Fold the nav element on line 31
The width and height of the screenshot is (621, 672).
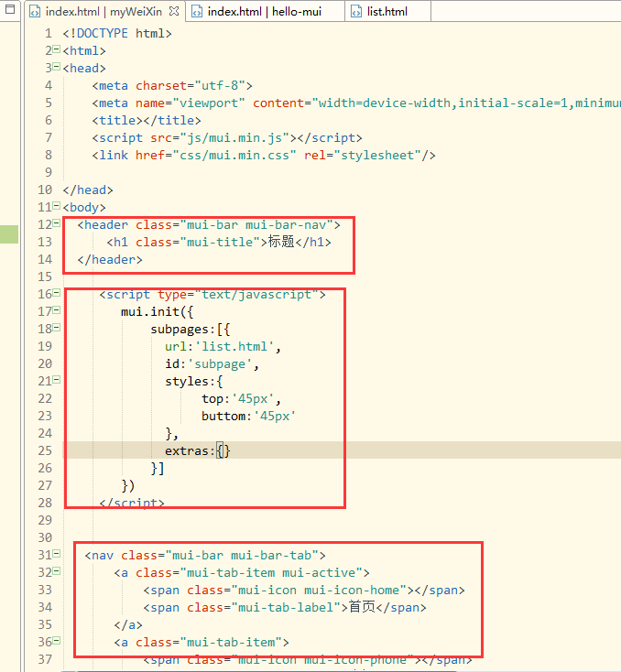(57, 556)
